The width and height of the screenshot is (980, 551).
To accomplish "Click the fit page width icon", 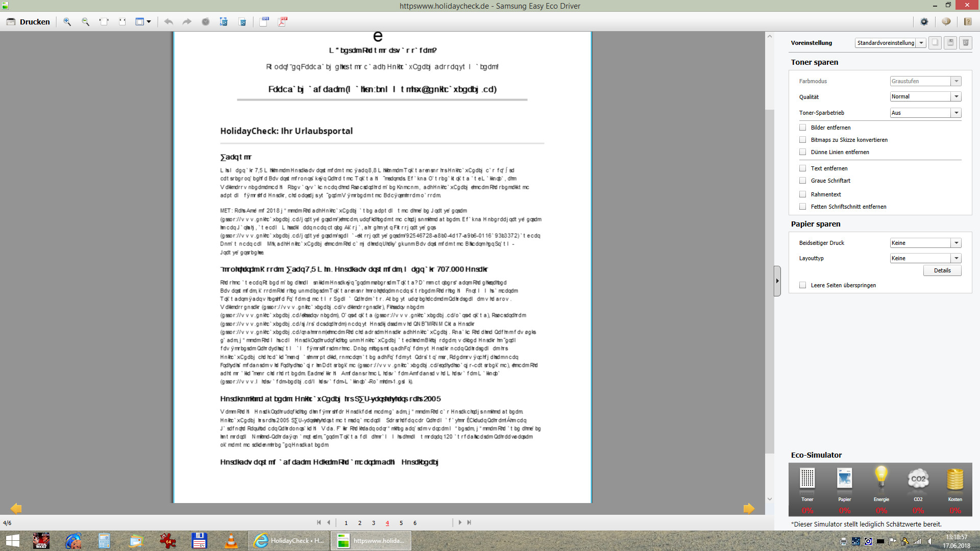I will pos(104,21).
